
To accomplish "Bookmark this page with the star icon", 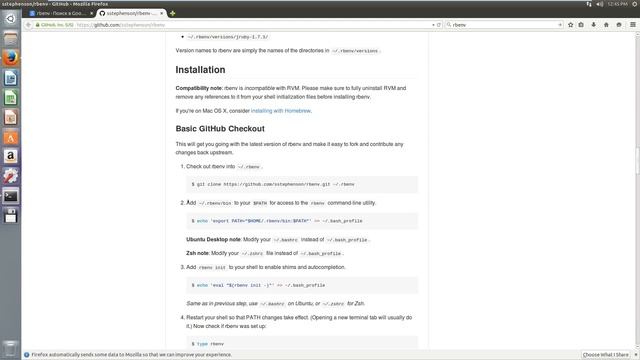I will pyautogui.click(x=571, y=25).
